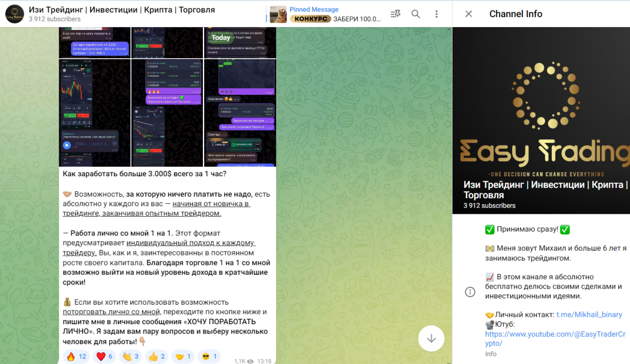The width and height of the screenshot is (630, 364).
Task: Click the Меня зовут Михаил description text
Action: (x=556, y=253)
